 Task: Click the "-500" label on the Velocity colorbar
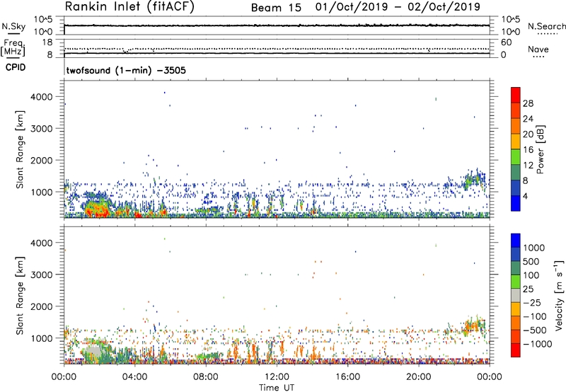pos(535,330)
